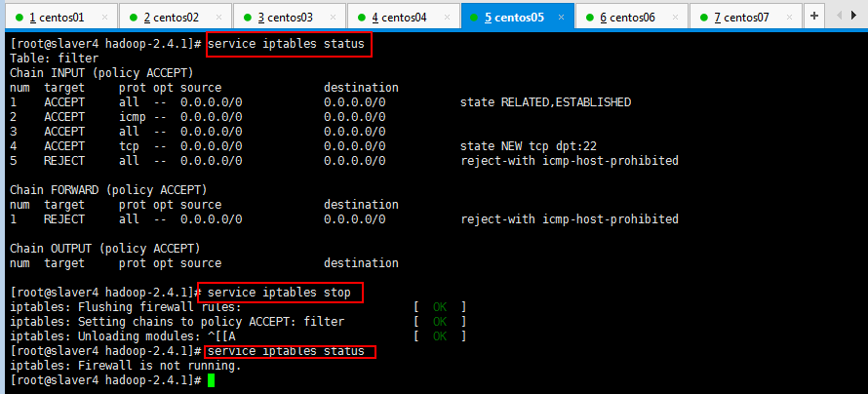Click 'iptables: Setting chains to policy ACCEPT: filter' line
Viewport: 868px width, 394px height.
(x=178, y=322)
